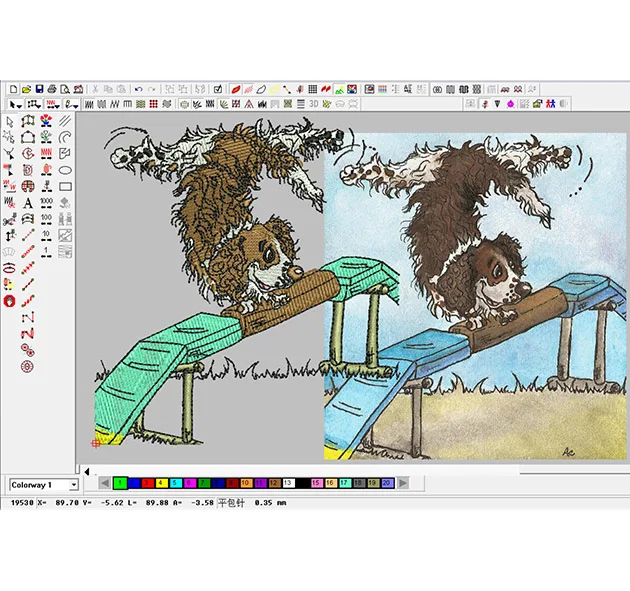
Task: Open the Colorway 1 dropdown
Action: 74,485
